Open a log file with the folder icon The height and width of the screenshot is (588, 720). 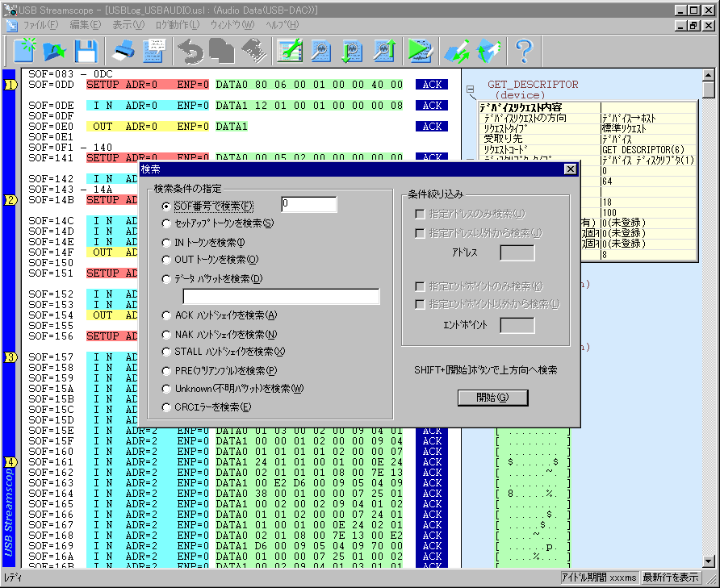[55, 51]
